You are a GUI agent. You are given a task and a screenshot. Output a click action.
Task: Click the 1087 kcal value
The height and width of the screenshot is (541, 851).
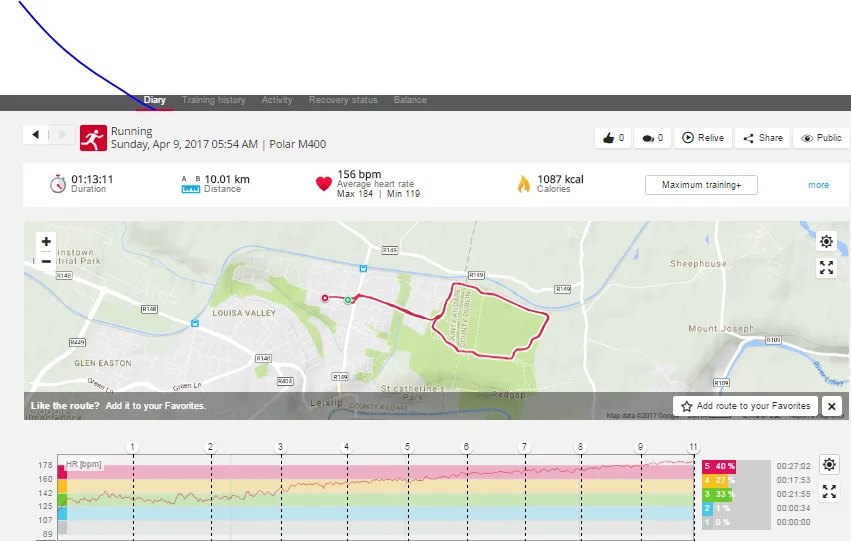(561, 179)
